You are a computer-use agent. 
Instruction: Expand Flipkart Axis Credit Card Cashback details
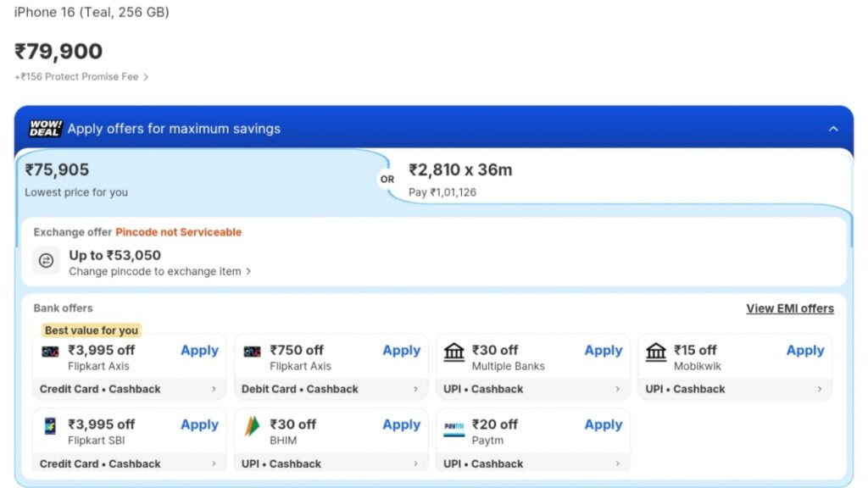pyautogui.click(x=214, y=390)
